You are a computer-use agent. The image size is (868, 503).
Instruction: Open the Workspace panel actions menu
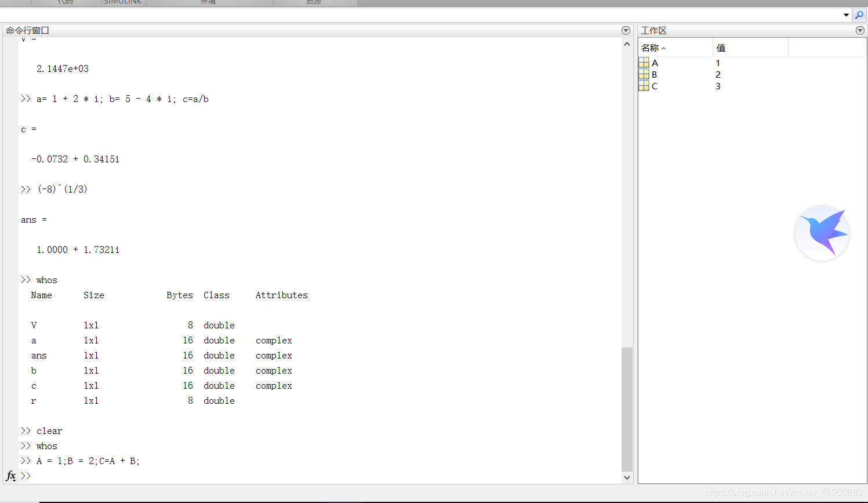tap(860, 31)
